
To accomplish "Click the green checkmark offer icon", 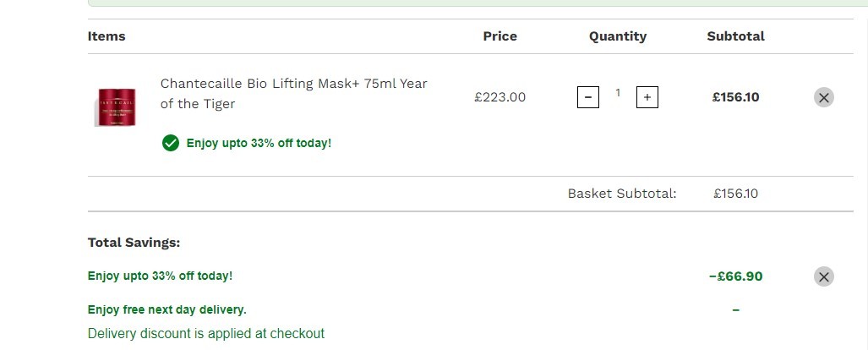I will (171, 143).
